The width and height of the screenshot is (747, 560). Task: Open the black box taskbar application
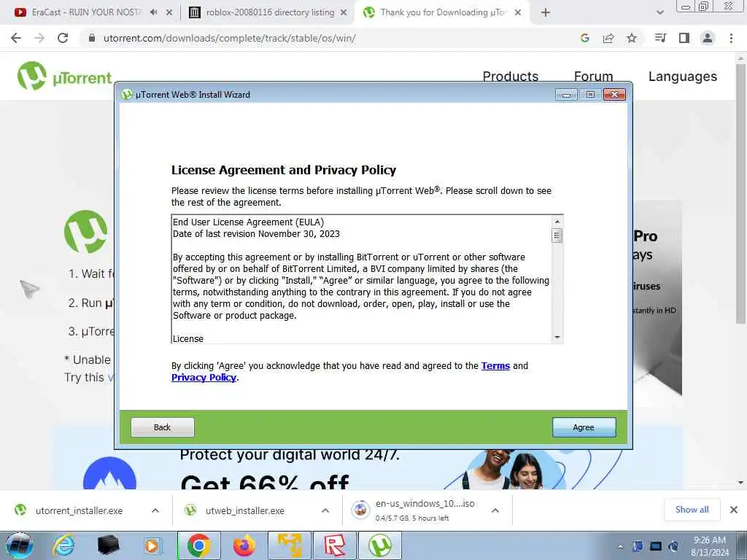click(108, 545)
